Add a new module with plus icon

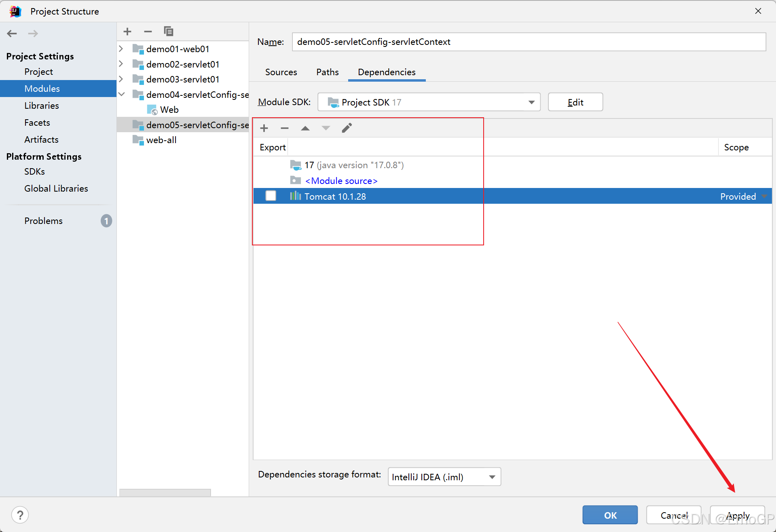pos(127,32)
